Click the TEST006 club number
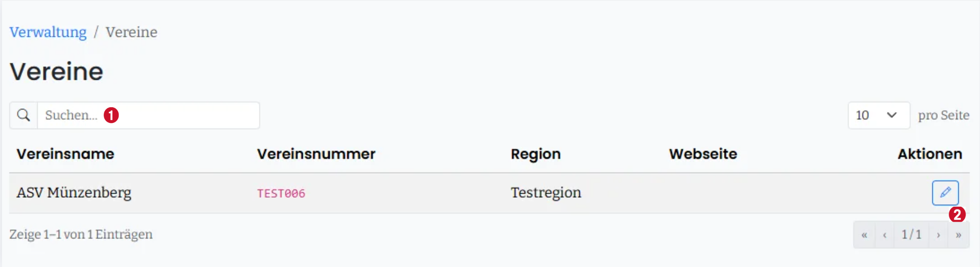This screenshot has width=980, height=267. tap(281, 194)
